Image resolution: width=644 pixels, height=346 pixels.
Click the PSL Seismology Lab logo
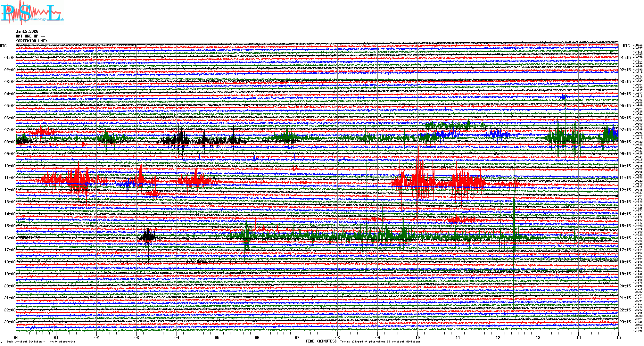32,13
